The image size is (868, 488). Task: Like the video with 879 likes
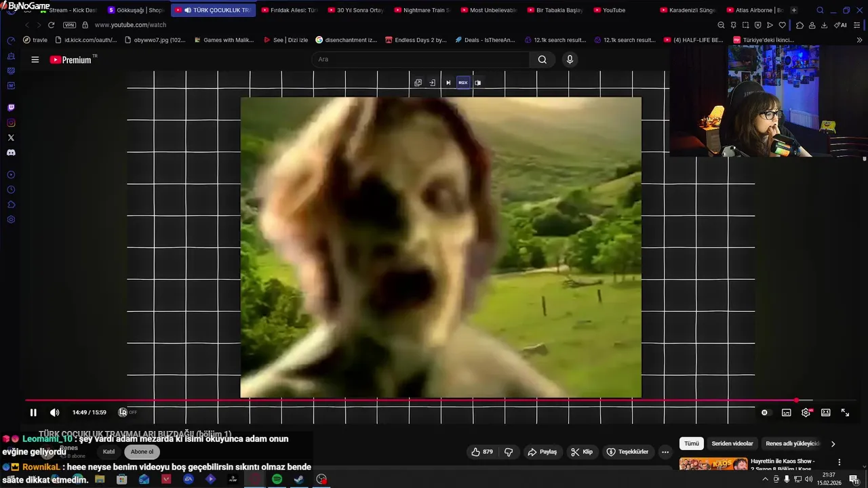coord(483,452)
